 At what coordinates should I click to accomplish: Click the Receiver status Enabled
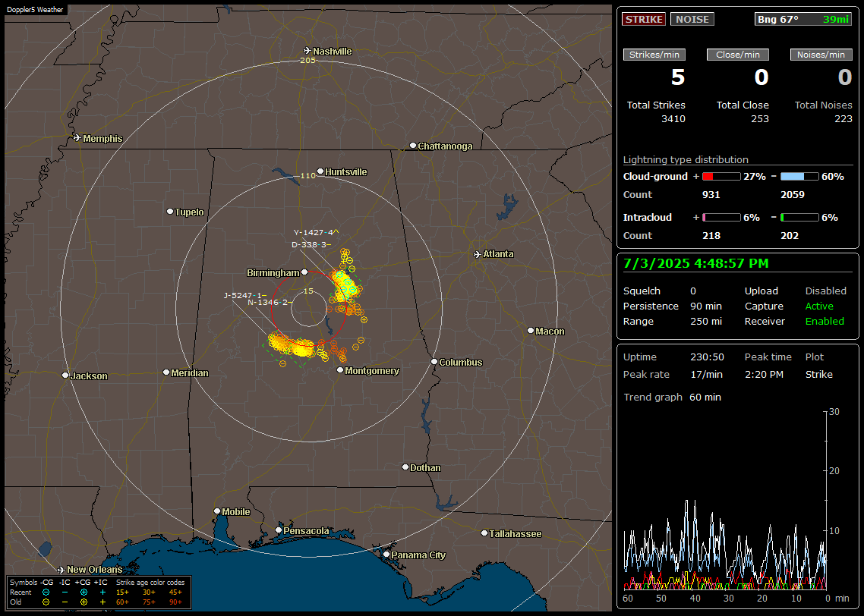[825, 322]
